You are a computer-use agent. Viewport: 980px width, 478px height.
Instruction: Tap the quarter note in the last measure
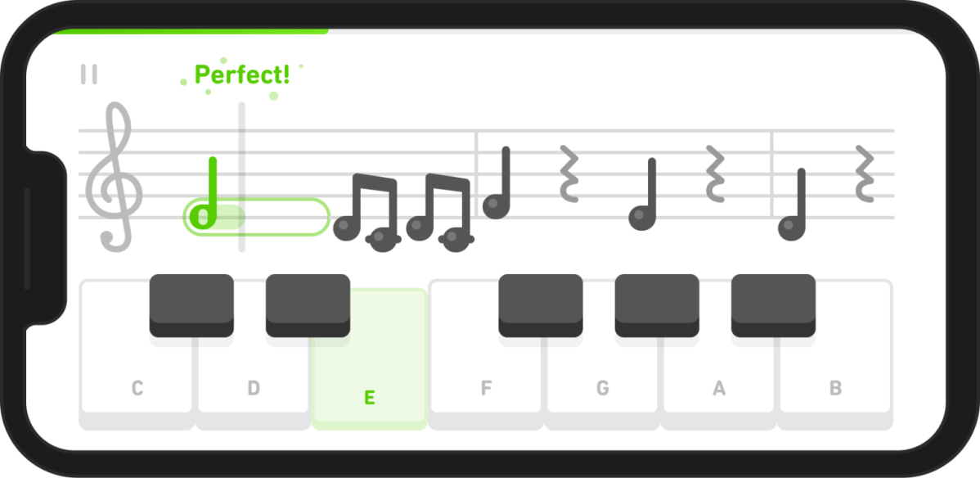pos(793,205)
